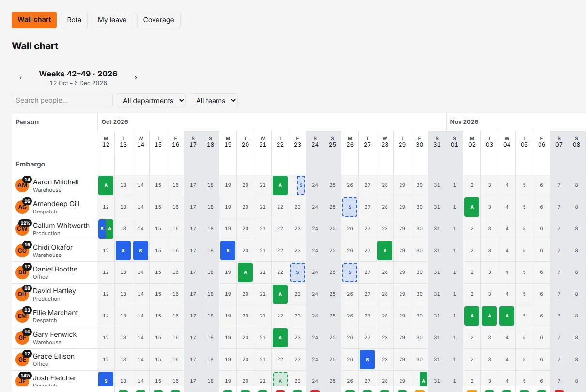Screen dimensions: 586x392
Task: Click Grace Ellison's empty Nov 5 cell
Action: [524, 360]
